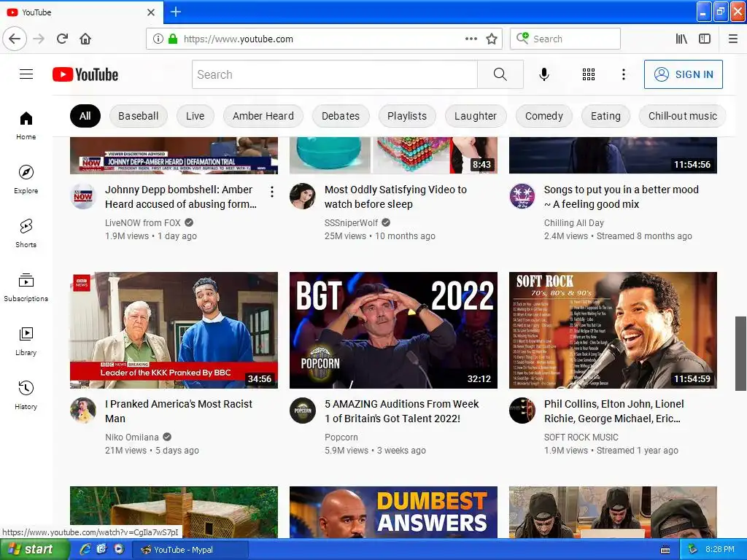Open options menu for Johnny Depp video
This screenshot has height=560, width=747.
(x=271, y=192)
